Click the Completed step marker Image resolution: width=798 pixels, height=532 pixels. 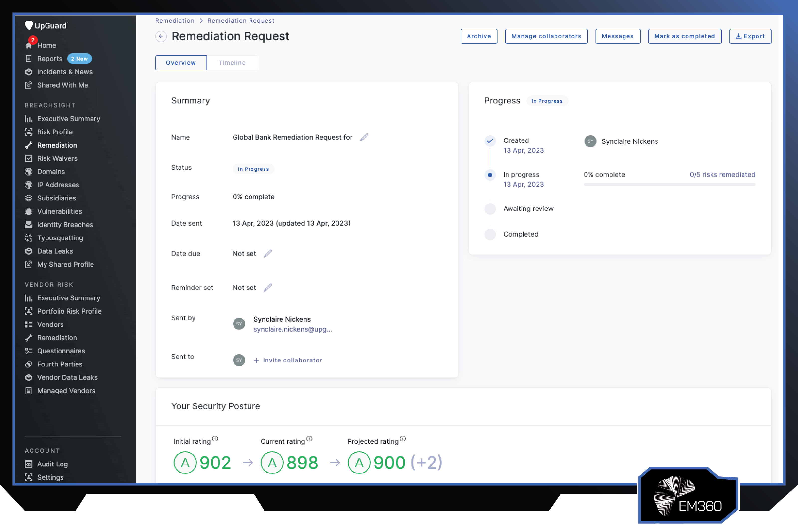490,234
